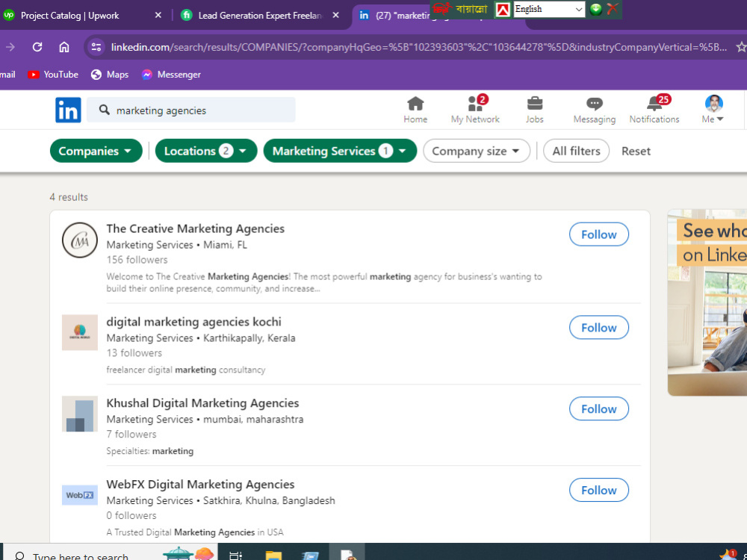747x560 pixels.
Task: Open the English language dropdown in keyboard bar
Action: click(x=549, y=9)
